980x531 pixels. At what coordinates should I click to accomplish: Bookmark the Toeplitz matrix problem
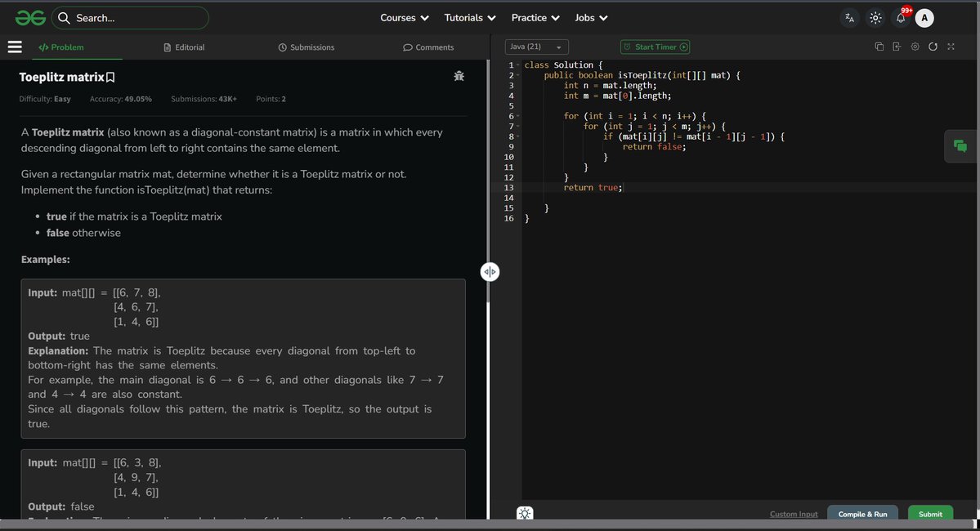pos(110,78)
